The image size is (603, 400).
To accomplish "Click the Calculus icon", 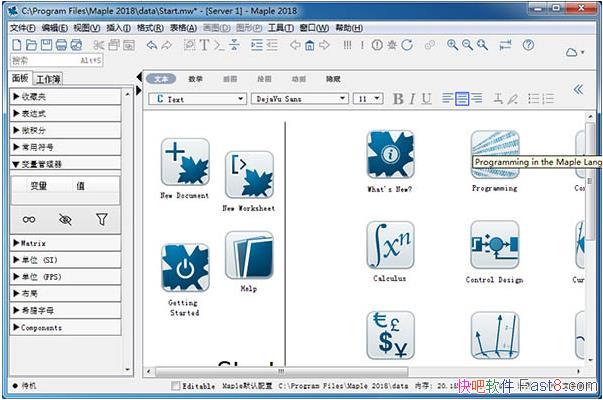I will click(390, 246).
